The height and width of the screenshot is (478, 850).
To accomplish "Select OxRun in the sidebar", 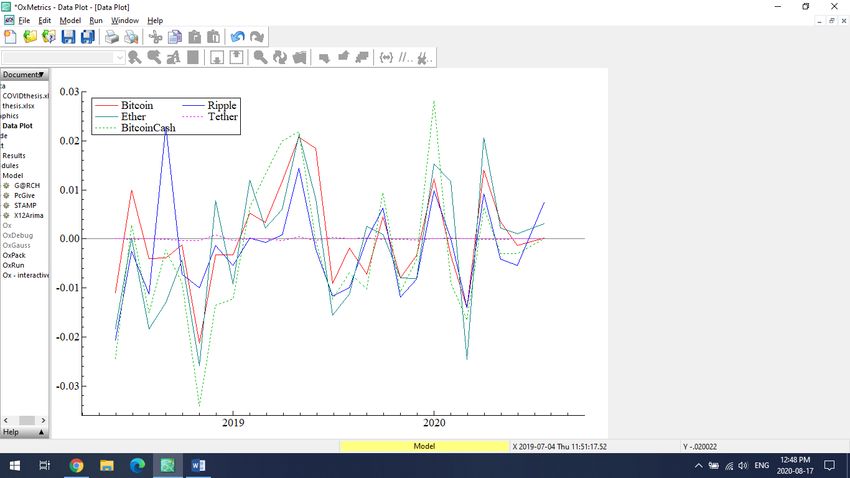I will (x=13, y=265).
